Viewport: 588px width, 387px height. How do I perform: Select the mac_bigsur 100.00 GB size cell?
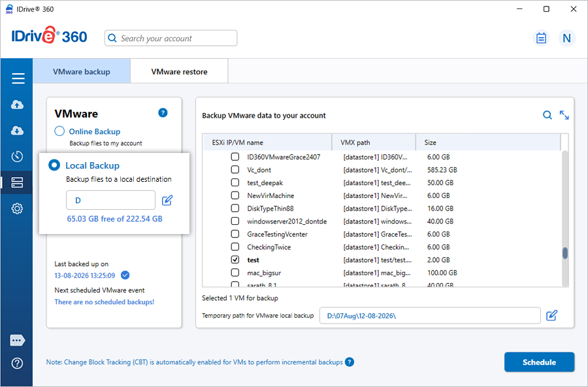point(442,273)
